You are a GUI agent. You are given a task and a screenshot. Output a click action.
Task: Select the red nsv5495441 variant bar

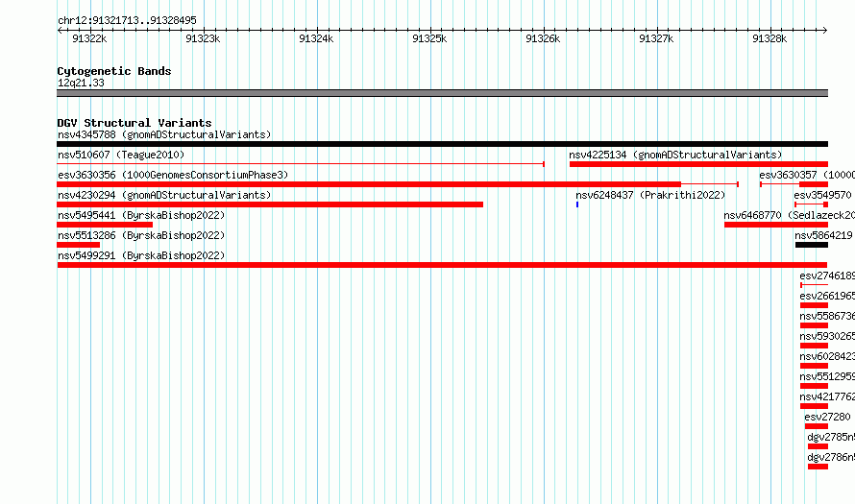tap(105, 225)
